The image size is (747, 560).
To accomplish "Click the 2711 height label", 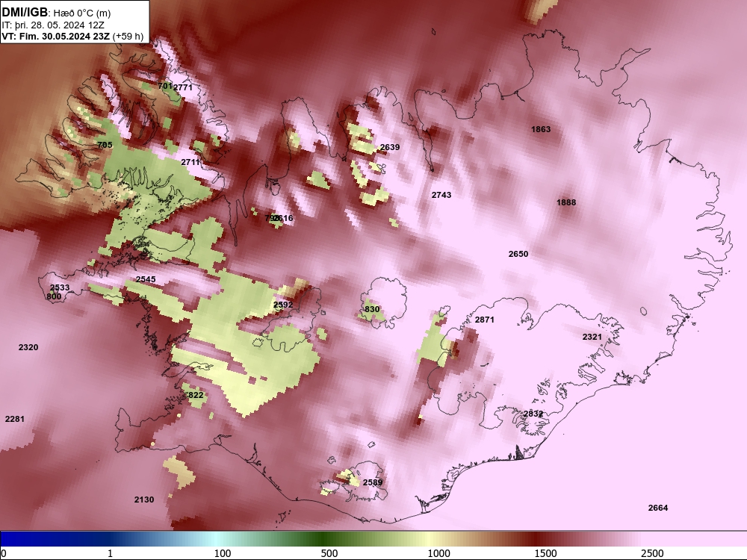I will pyautogui.click(x=190, y=162).
